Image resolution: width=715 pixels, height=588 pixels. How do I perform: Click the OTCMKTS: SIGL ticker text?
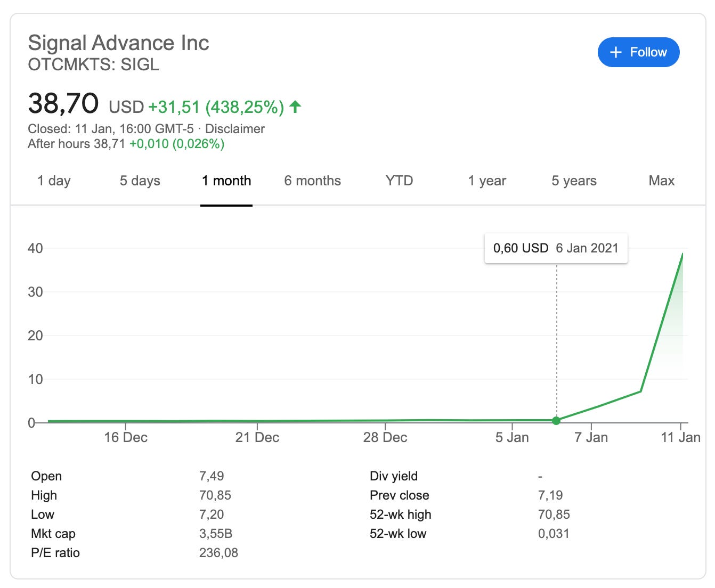(93, 64)
